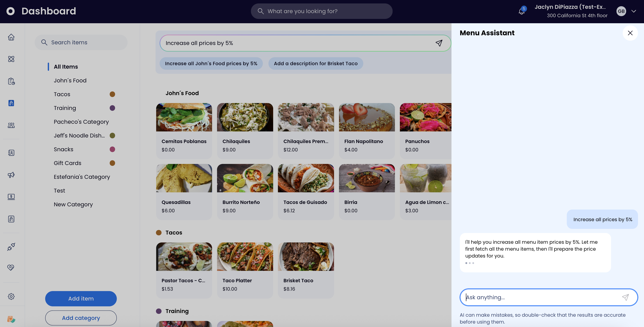Viewport: 644px width, 327px height.
Task: Choose 'Increase all John's Food prices by 5%' suggestion
Action: [211, 63]
